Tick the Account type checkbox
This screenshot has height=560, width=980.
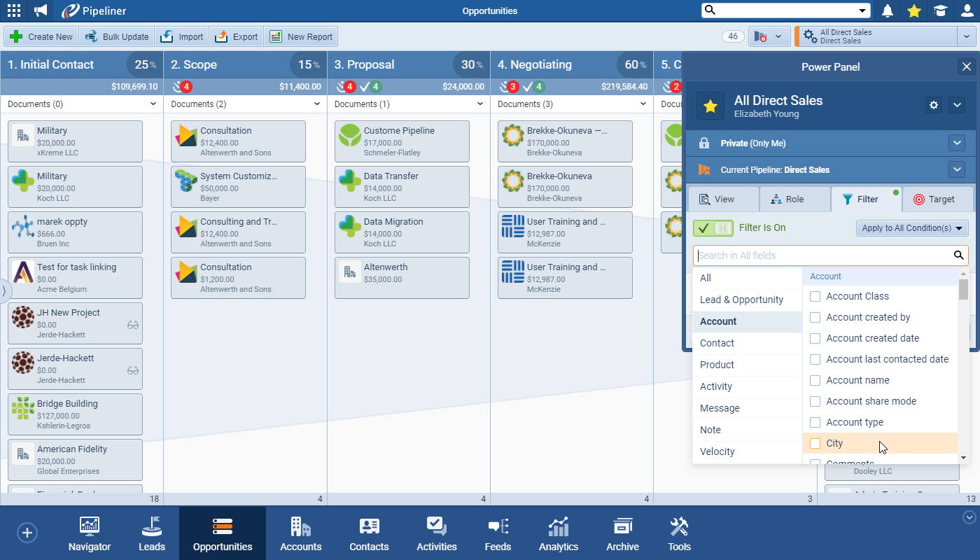tap(815, 422)
